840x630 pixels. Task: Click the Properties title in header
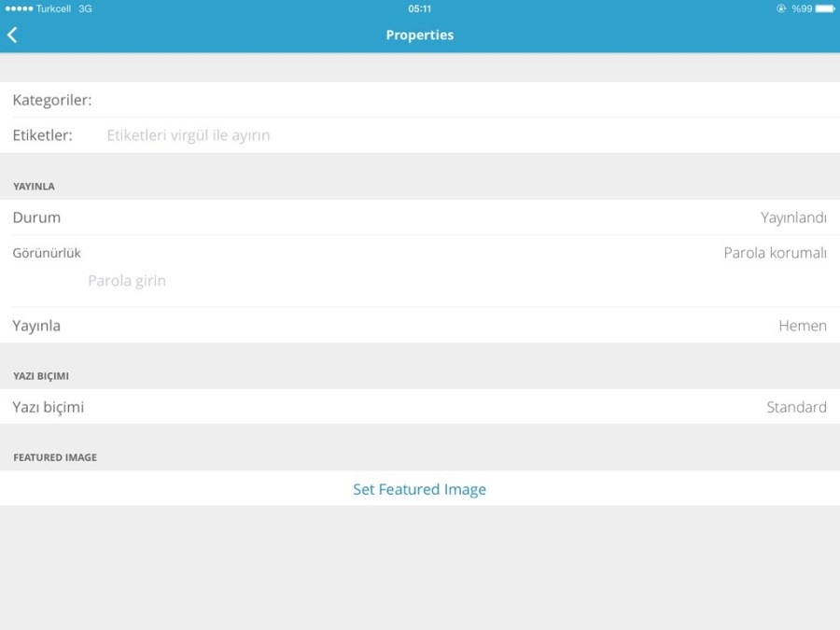(420, 35)
